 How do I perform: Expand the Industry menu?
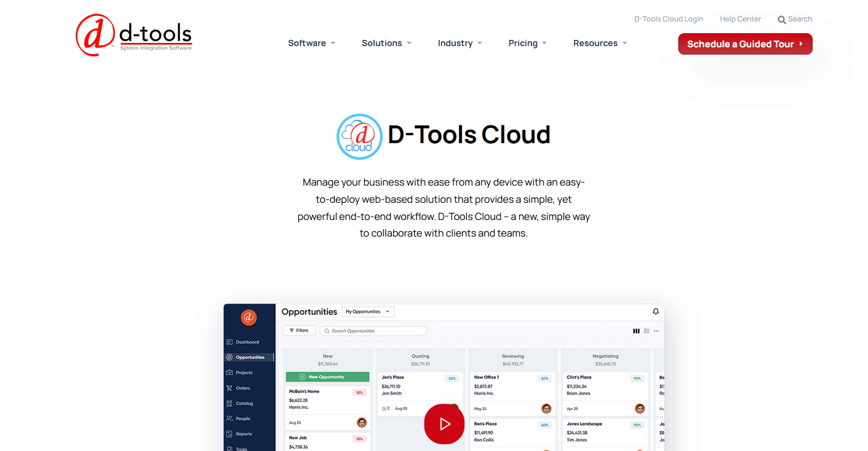point(460,43)
